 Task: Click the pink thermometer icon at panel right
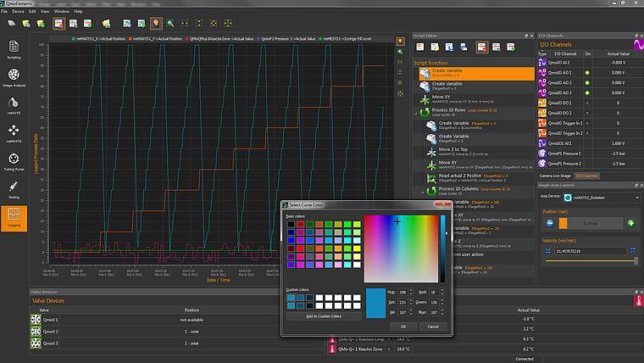(x=638, y=301)
